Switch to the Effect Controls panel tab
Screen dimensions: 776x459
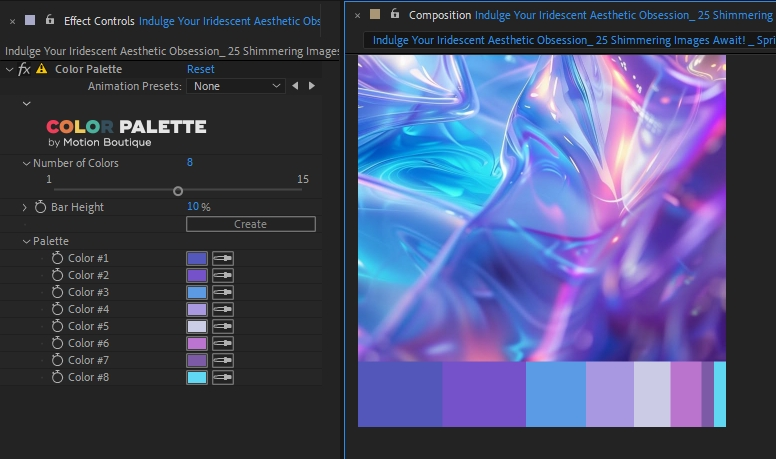tap(98, 21)
